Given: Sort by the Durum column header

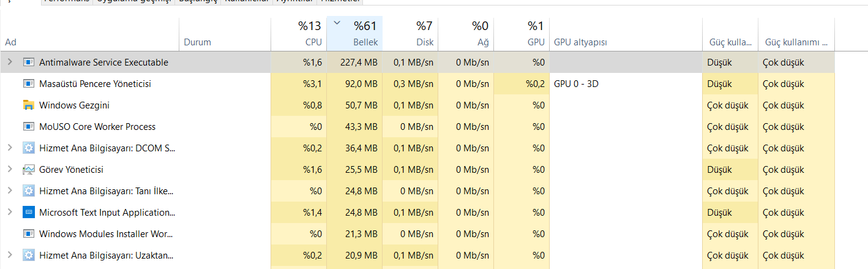Looking at the screenshot, I should click(x=225, y=34).
